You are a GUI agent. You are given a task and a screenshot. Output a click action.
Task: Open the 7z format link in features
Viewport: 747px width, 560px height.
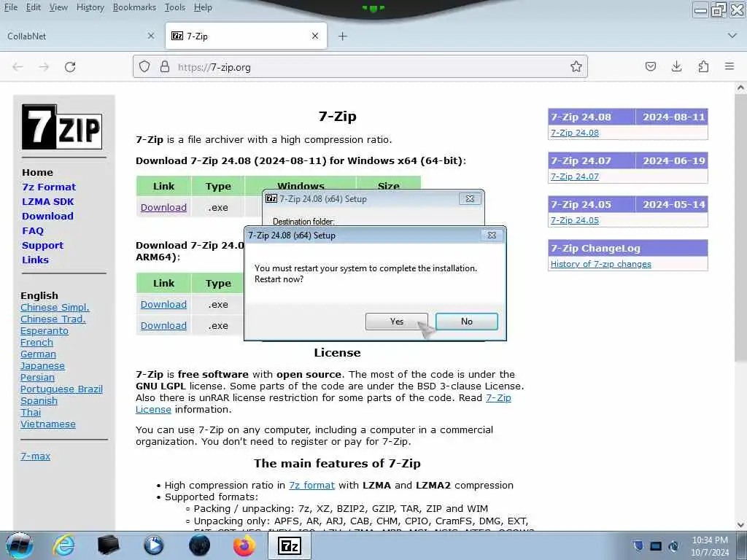point(311,485)
